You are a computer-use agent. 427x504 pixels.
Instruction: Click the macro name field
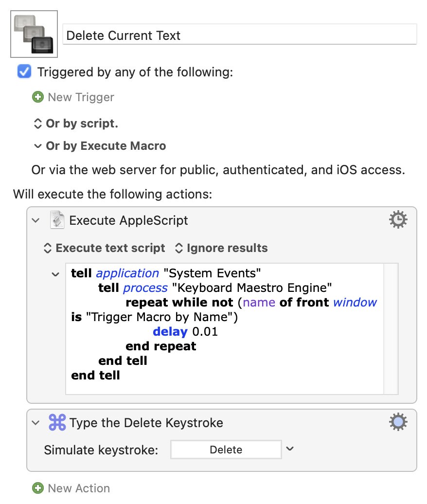click(240, 35)
